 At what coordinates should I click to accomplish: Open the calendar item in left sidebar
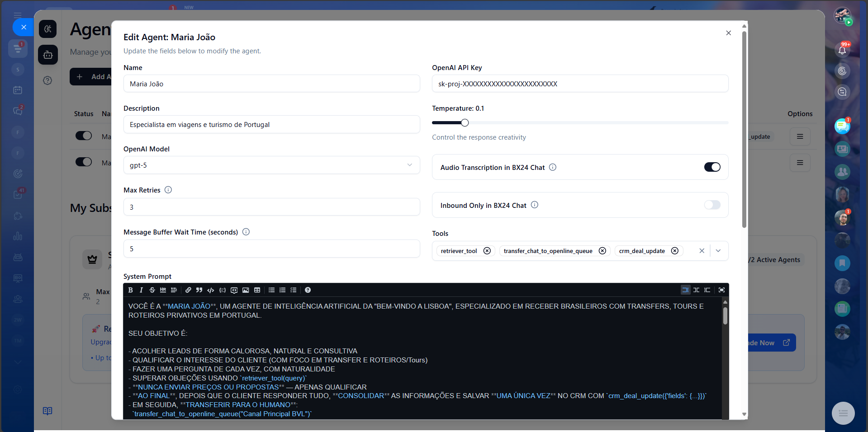click(x=18, y=90)
